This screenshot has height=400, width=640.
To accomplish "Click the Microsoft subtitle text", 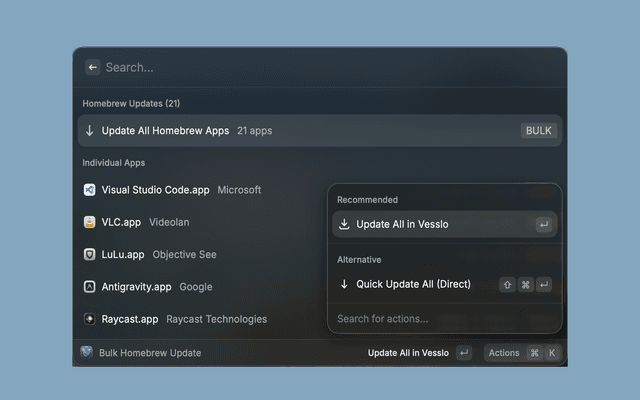I will tap(239, 190).
